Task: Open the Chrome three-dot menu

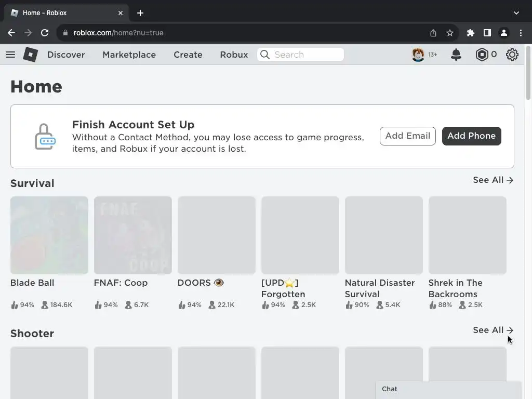Action: pyautogui.click(x=521, y=33)
